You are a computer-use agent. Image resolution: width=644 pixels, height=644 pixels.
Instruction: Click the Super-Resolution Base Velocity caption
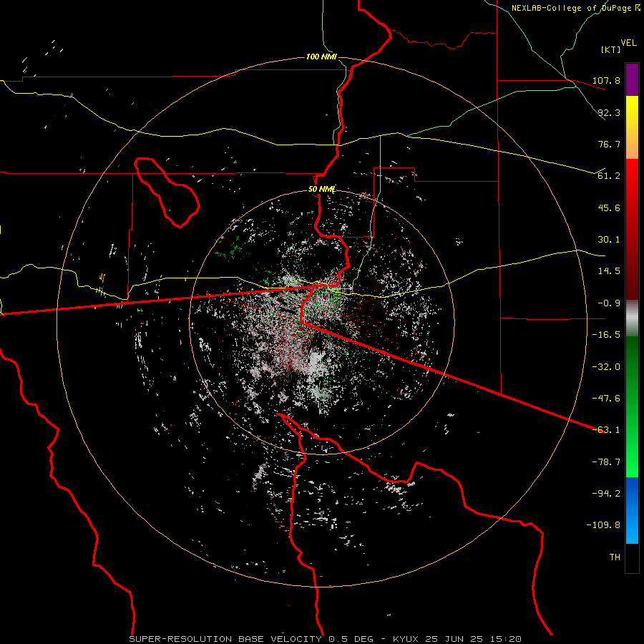(326, 639)
